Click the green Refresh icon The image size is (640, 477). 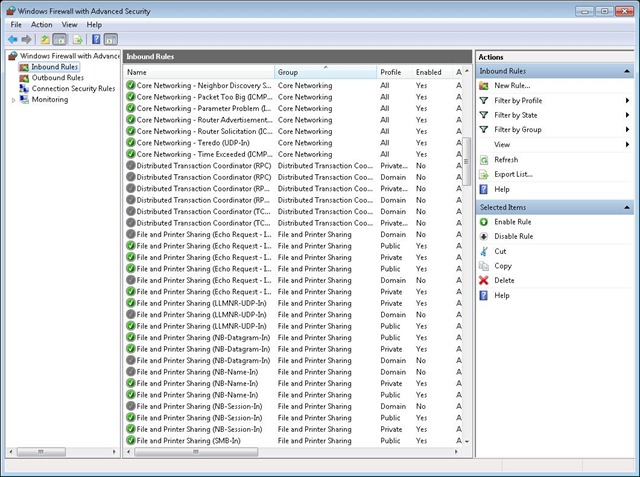click(x=484, y=160)
